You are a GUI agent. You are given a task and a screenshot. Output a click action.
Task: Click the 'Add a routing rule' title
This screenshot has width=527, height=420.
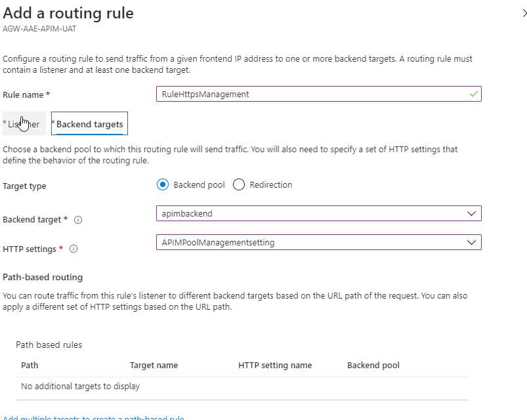point(68,13)
